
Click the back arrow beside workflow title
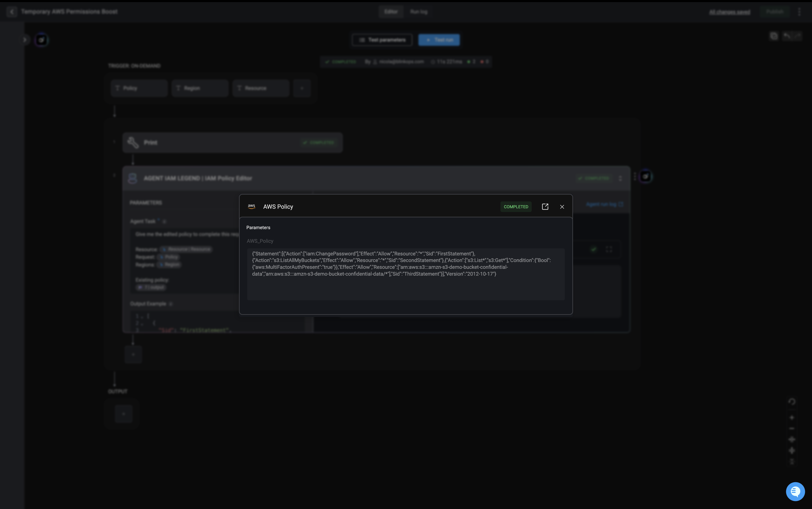12,12
